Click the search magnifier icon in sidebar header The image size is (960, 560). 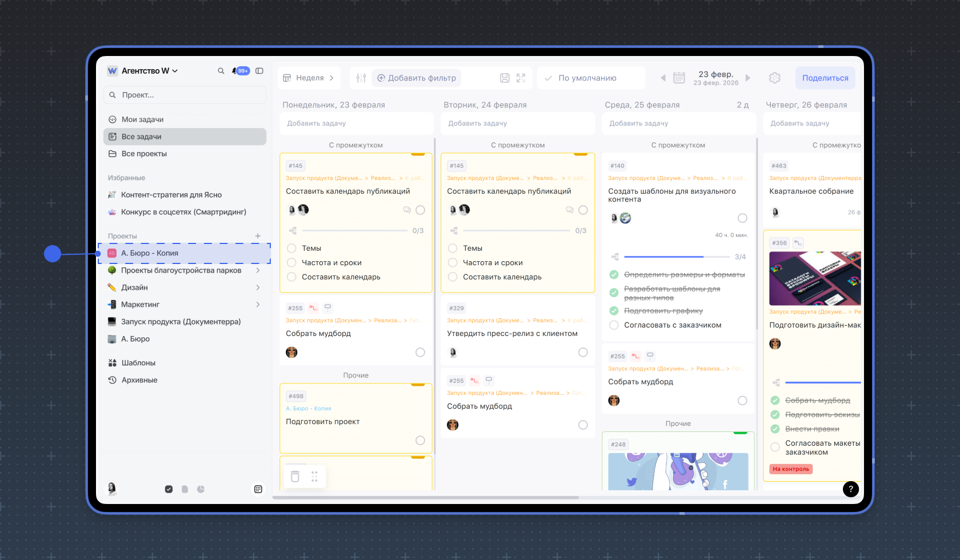[x=221, y=71]
